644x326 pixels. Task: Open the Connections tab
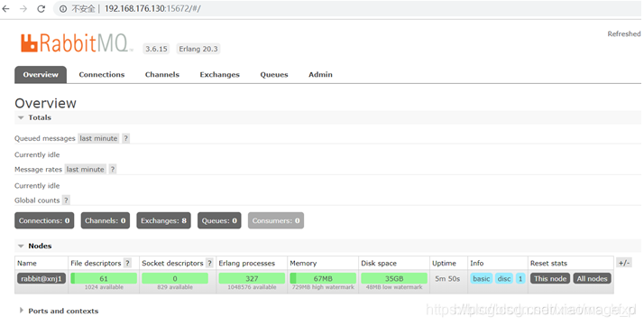pyautogui.click(x=102, y=74)
